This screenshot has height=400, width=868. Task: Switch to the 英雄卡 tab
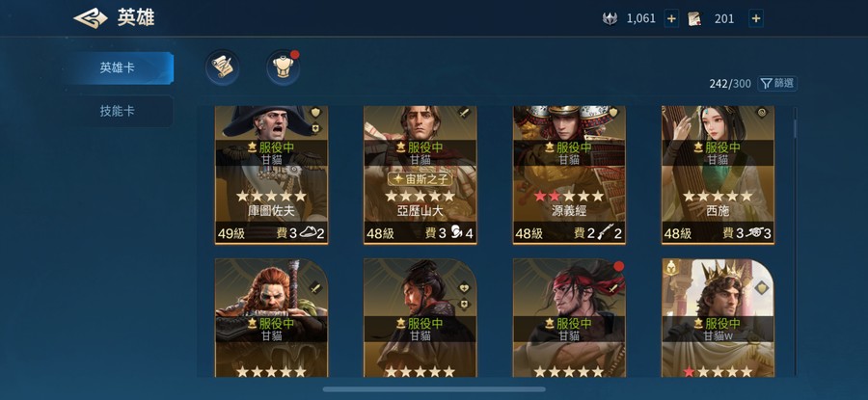click(118, 68)
